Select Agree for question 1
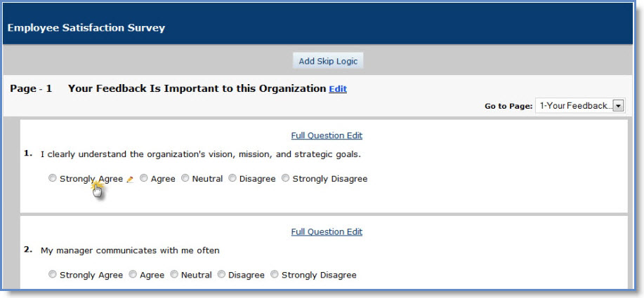 [x=144, y=179]
